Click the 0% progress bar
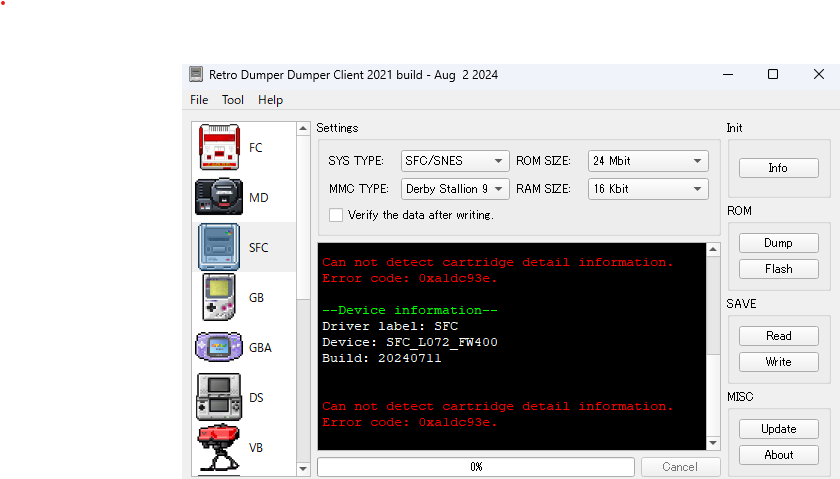 coord(476,467)
